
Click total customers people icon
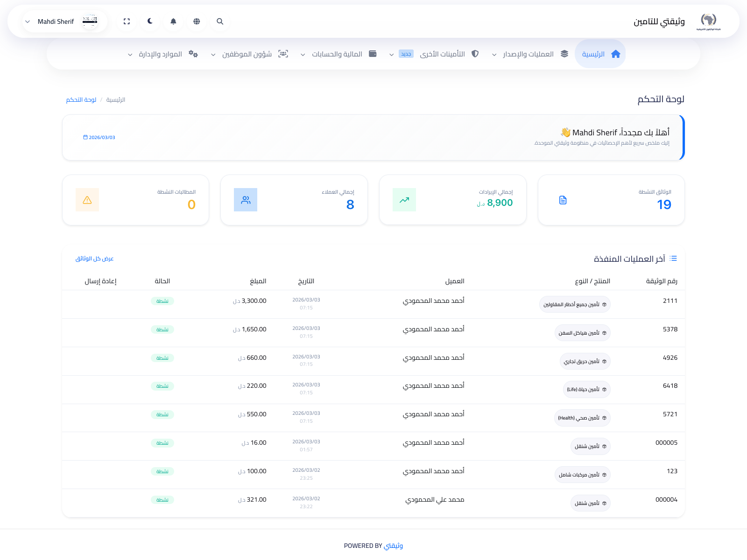(x=246, y=200)
